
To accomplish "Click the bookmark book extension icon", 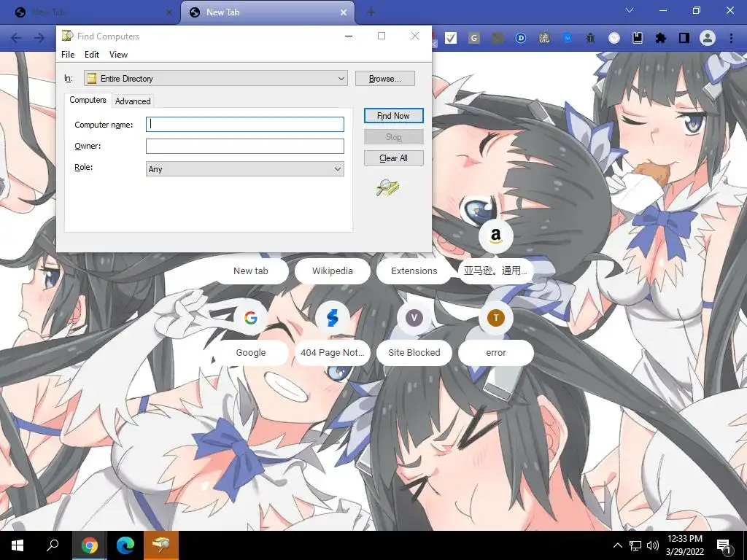I will click(x=638, y=38).
